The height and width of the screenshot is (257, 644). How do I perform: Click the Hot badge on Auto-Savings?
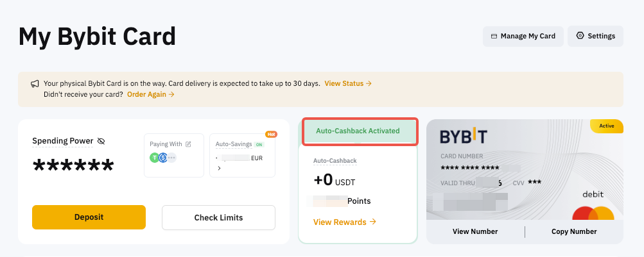[271, 135]
